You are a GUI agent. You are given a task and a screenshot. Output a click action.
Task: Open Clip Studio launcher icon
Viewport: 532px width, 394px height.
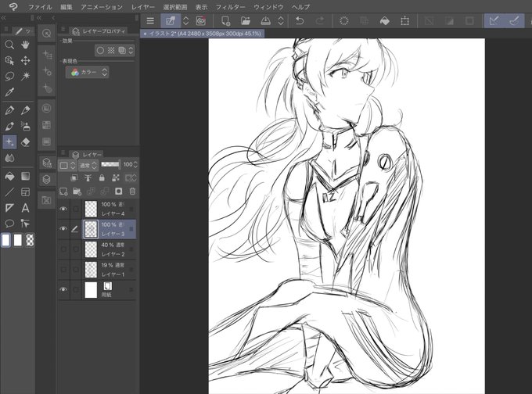pyautogui.click(x=201, y=21)
